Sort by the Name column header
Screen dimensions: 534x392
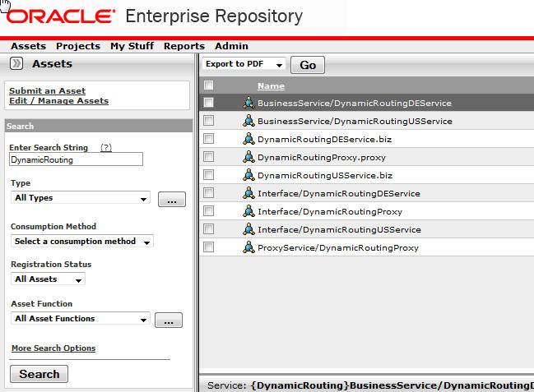click(271, 86)
